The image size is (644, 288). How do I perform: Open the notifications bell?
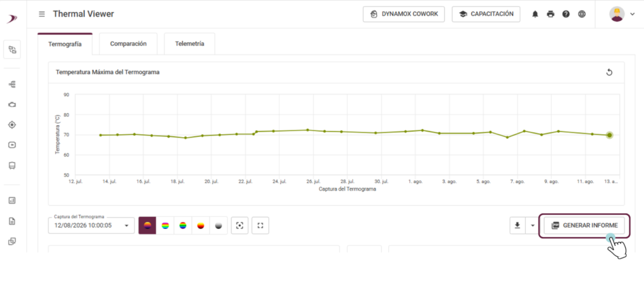coord(535,14)
